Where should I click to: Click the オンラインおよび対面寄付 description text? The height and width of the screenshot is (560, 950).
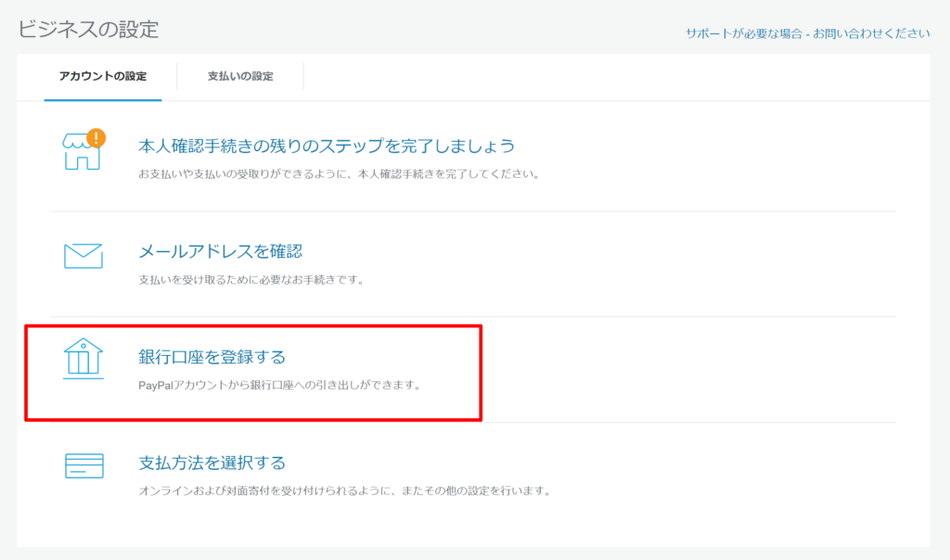(x=344, y=490)
